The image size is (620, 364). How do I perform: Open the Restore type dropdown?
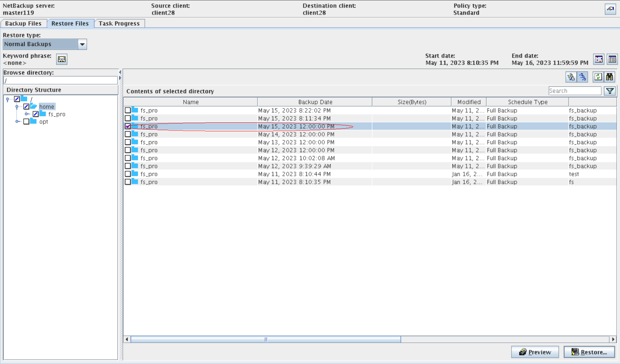[82, 44]
